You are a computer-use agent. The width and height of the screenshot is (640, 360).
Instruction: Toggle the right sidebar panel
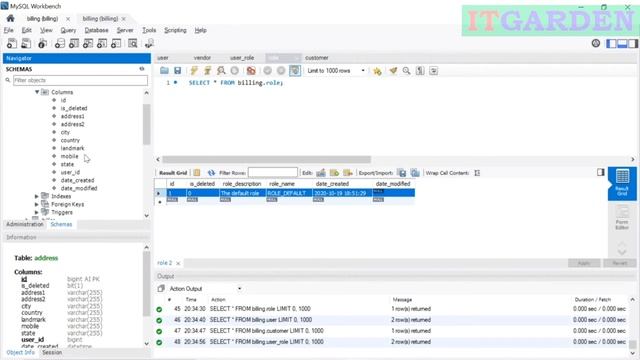633,43
